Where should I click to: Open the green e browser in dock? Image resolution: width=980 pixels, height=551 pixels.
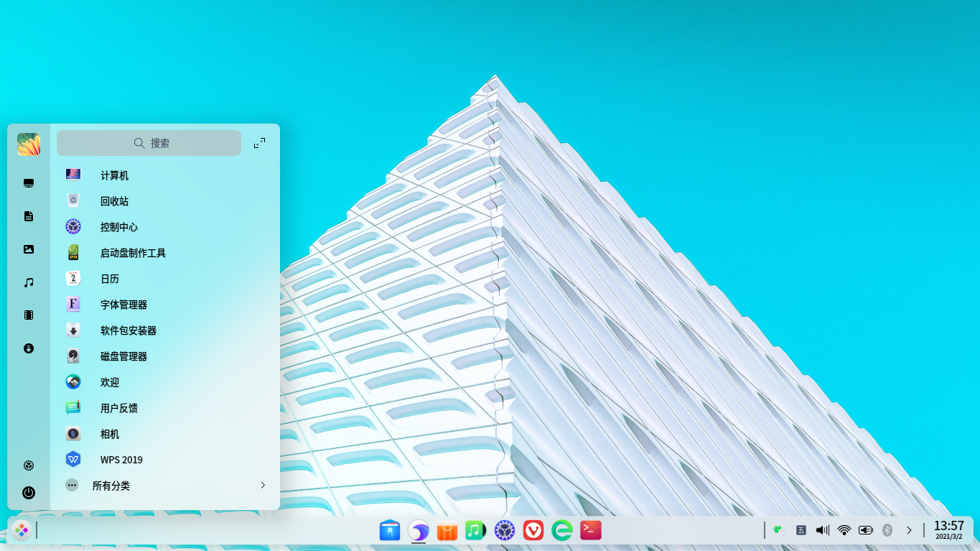pyautogui.click(x=562, y=530)
